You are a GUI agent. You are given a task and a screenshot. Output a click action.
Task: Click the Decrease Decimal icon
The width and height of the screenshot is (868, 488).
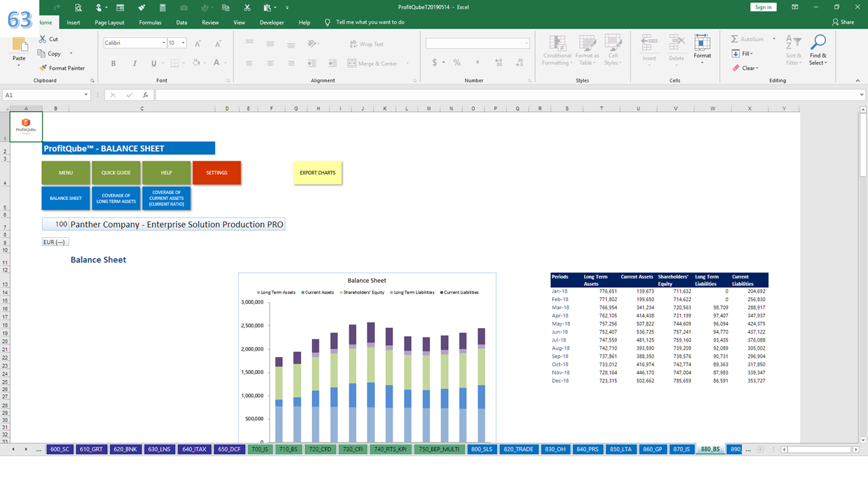coord(518,62)
